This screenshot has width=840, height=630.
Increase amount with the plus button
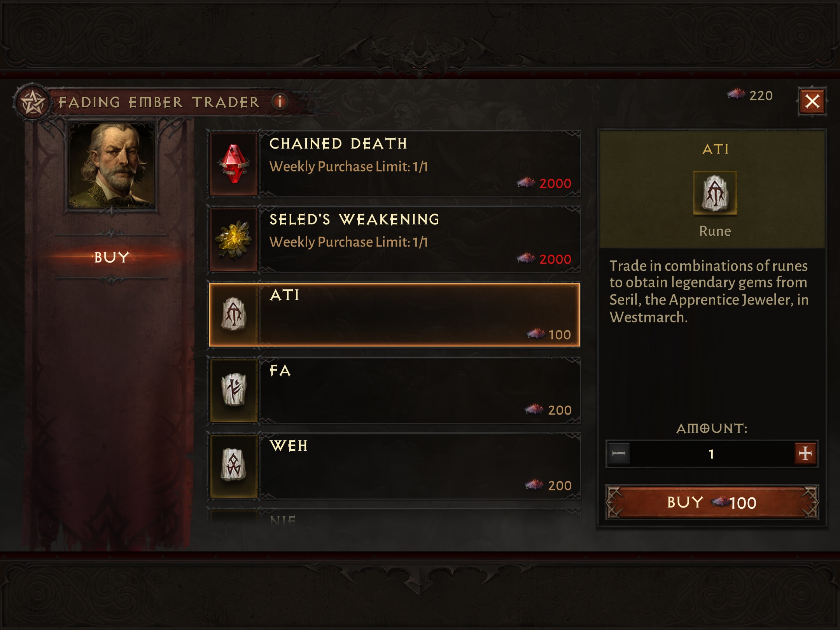(x=805, y=453)
